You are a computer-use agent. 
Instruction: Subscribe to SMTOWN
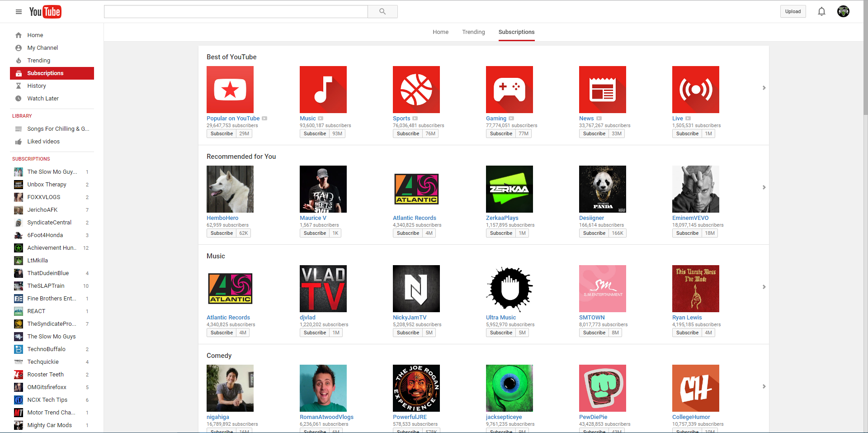(594, 333)
